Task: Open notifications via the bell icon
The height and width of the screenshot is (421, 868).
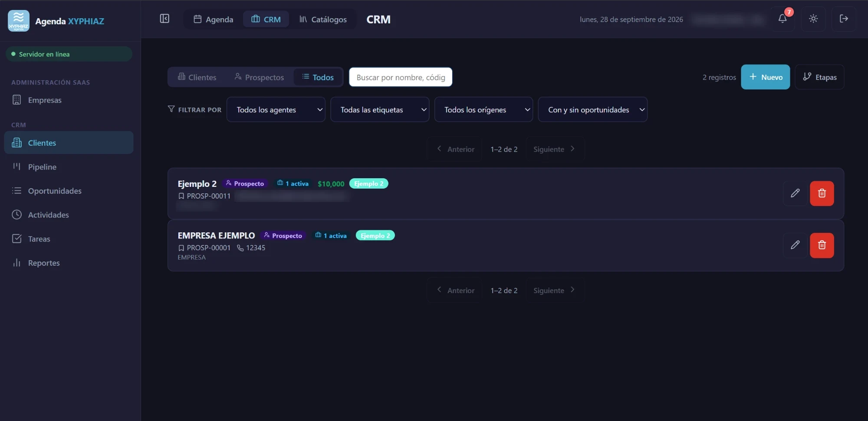Action: (x=783, y=19)
